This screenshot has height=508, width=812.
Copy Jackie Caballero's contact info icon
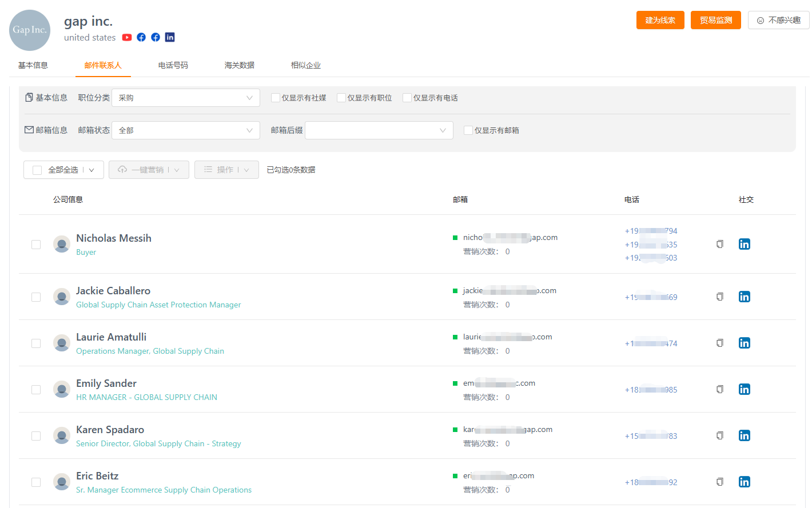(x=720, y=297)
